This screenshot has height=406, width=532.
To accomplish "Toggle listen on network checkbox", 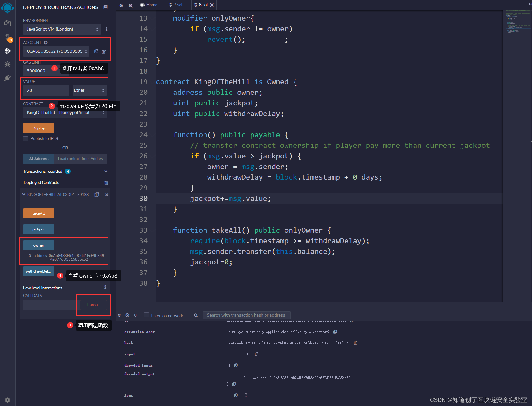I will pos(146,315).
